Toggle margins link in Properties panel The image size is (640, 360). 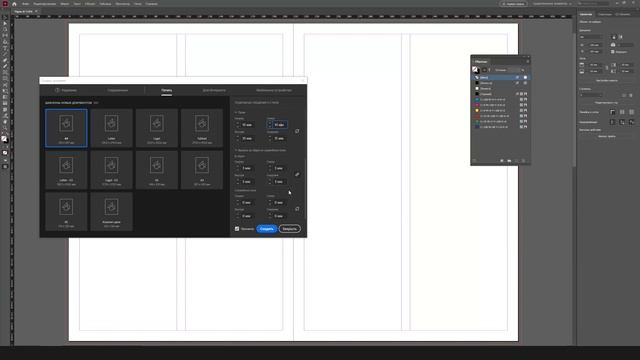(607, 68)
